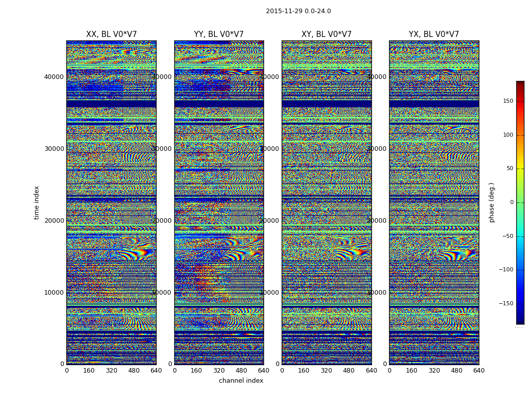The width and height of the screenshot is (532, 405).
Task: Click the XY, BL V0*V7 subplot title
Action: [x=326, y=34]
